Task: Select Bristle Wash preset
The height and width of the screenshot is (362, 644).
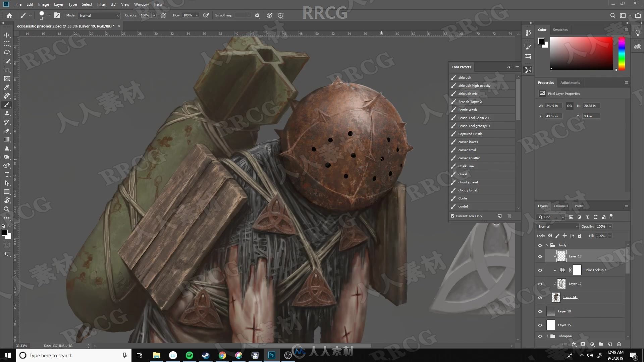Action: point(483,110)
